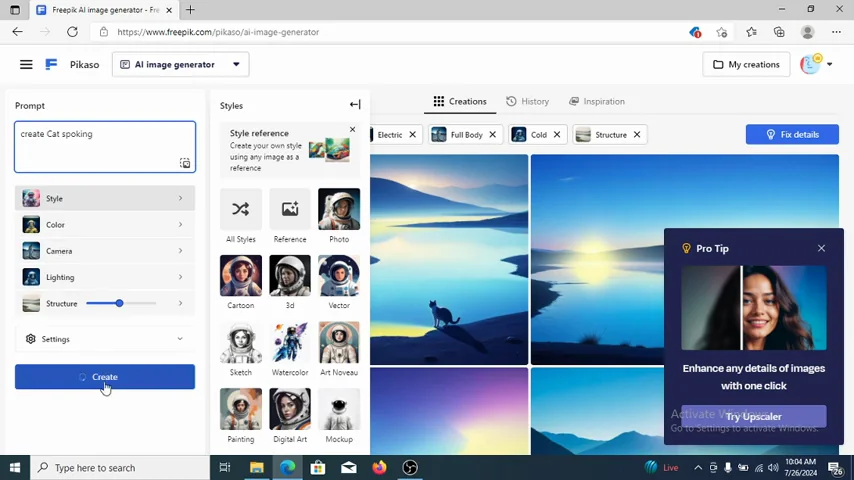Go back in the browser
Viewport: 854px width, 480px height.
[x=17, y=32]
